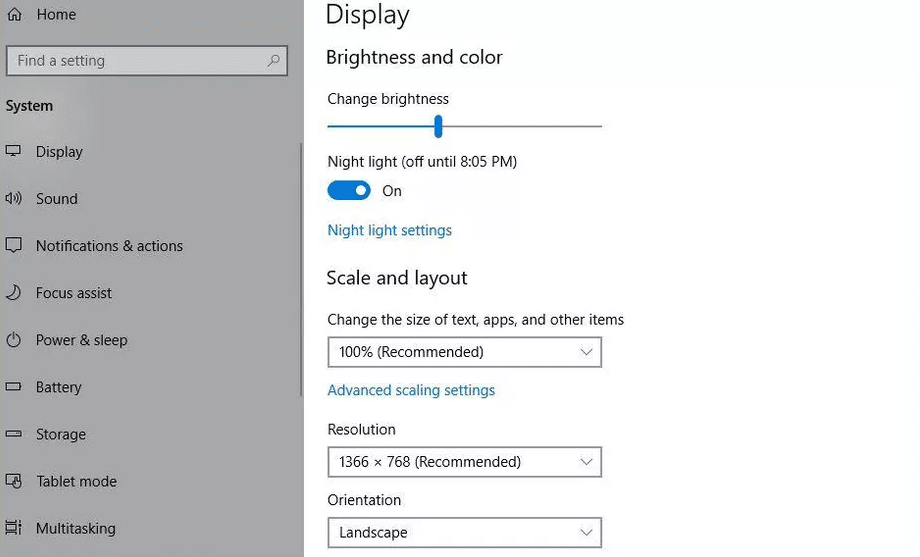Click the Home house icon
Image resolution: width=920 pixels, height=557 pixels.
click(x=15, y=14)
